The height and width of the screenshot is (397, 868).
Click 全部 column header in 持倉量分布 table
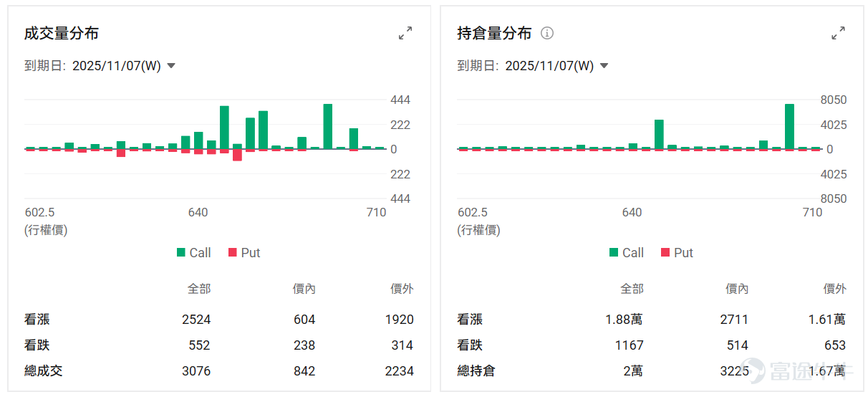(x=632, y=289)
